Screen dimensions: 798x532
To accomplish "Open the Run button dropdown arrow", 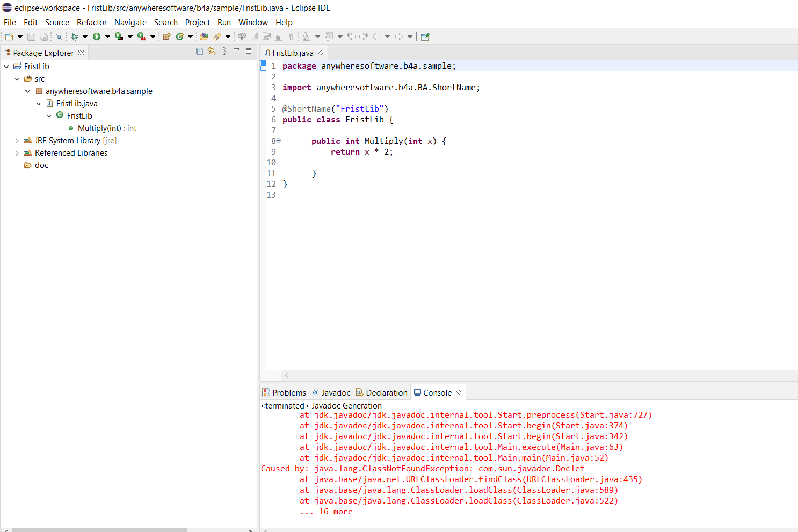I will tap(107, 37).
